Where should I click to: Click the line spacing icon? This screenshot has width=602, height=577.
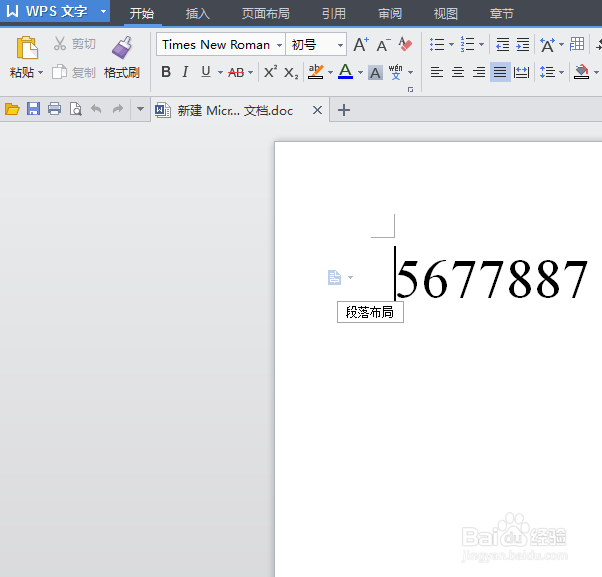click(x=547, y=72)
